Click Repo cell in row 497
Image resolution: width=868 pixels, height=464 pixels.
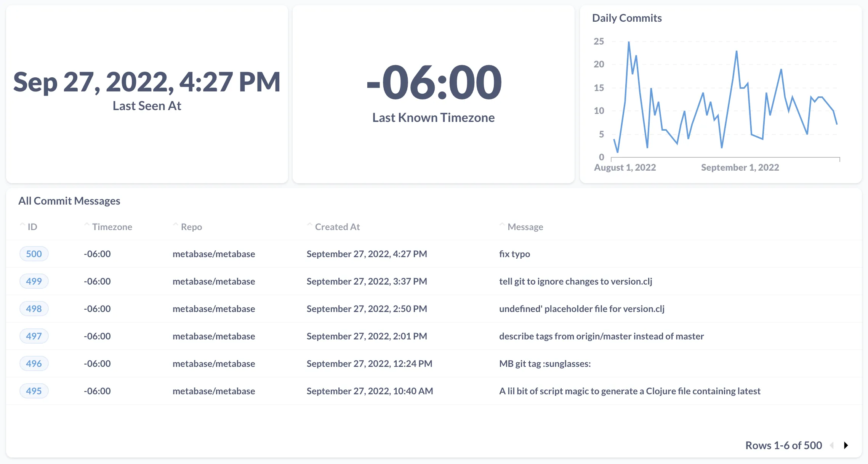pyautogui.click(x=214, y=336)
